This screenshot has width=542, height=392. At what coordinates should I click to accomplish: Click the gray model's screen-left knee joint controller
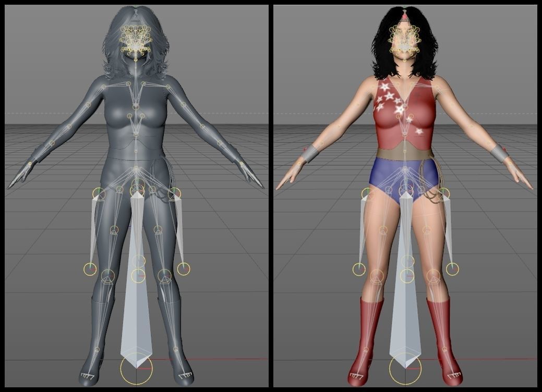108,276
